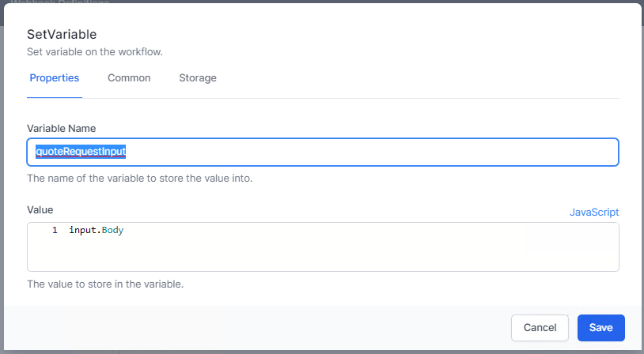Image resolution: width=644 pixels, height=354 pixels.
Task: Click the 'Variable Name' field label
Action: (x=62, y=128)
